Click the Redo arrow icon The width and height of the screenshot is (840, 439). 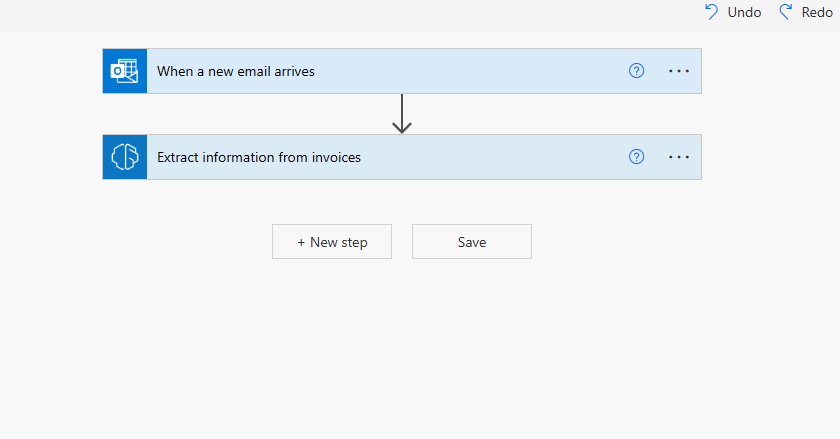[786, 12]
